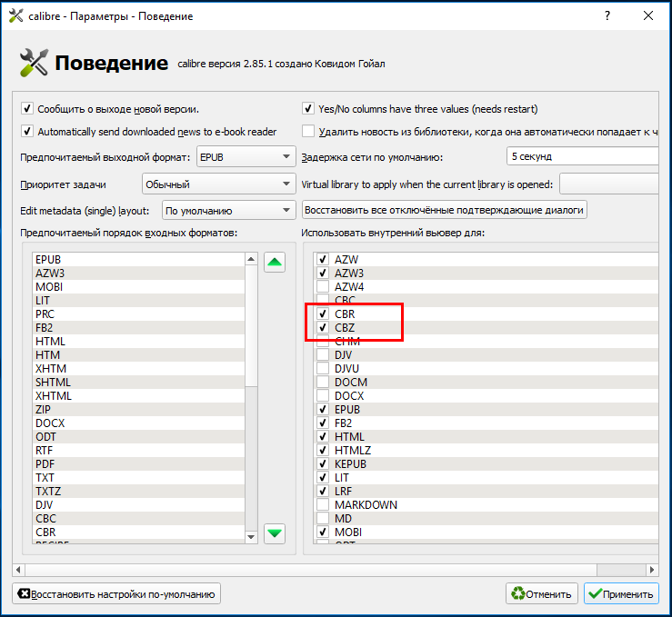
Task: Open Edit metadata layout dropdown
Action: [x=229, y=210]
